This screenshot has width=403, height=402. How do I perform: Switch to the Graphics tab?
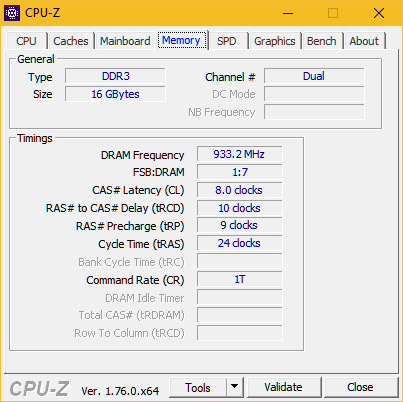click(275, 41)
